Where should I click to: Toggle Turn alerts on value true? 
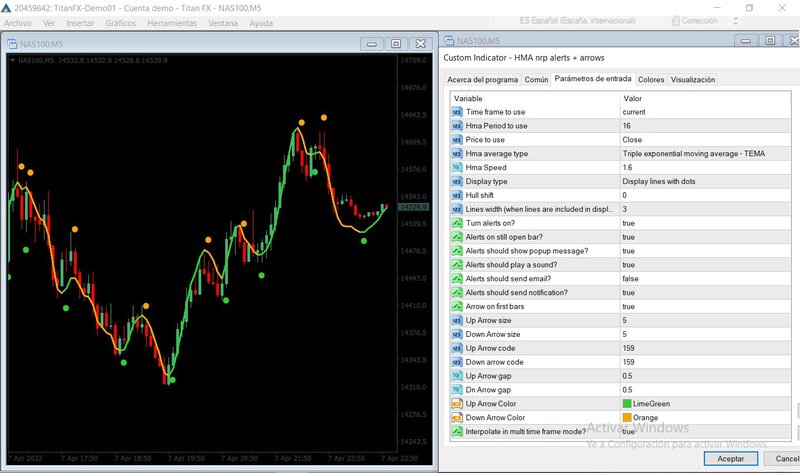pos(629,223)
